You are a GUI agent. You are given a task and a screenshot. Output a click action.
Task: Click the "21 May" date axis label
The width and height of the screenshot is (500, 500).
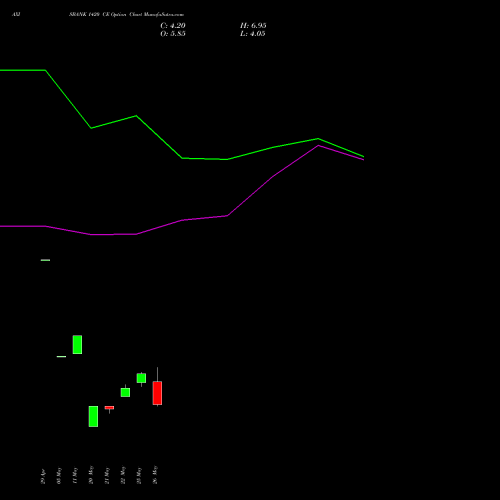(107, 476)
